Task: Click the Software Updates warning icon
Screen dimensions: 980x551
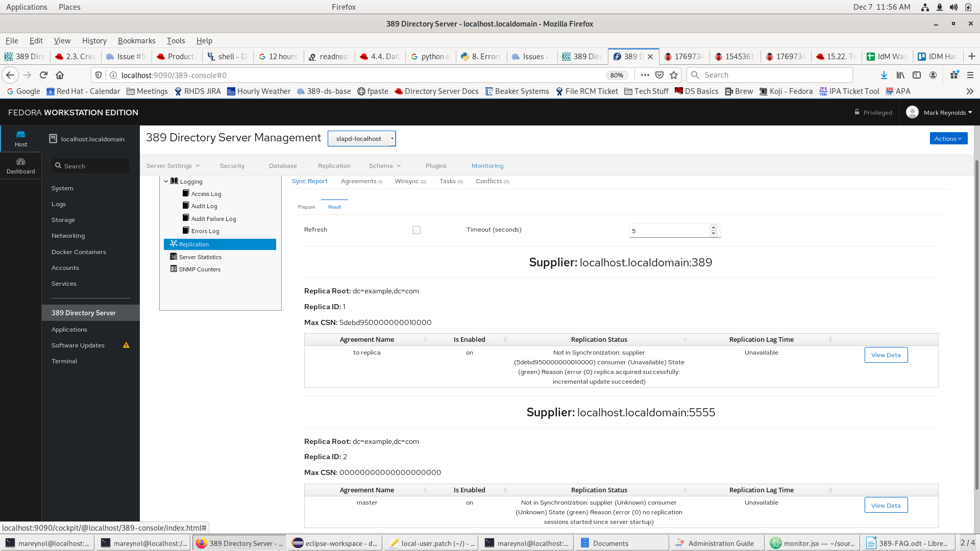Action: pyautogui.click(x=126, y=345)
